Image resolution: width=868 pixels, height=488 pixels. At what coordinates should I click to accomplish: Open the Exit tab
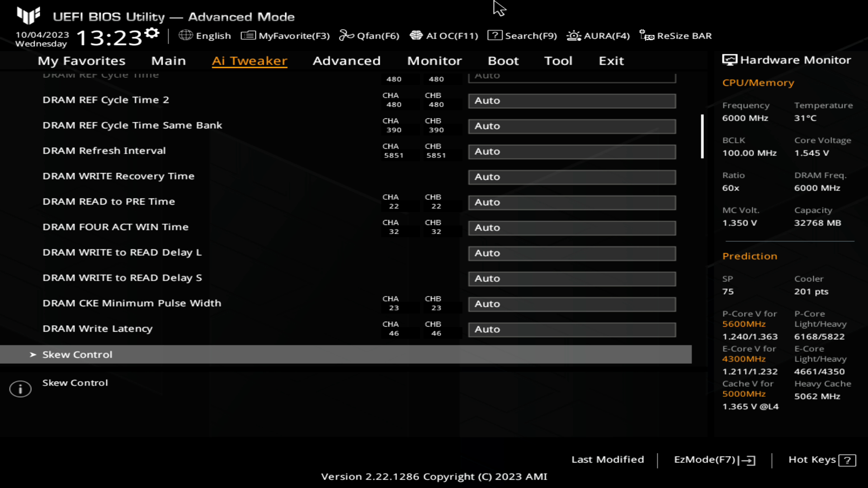pos(611,61)
